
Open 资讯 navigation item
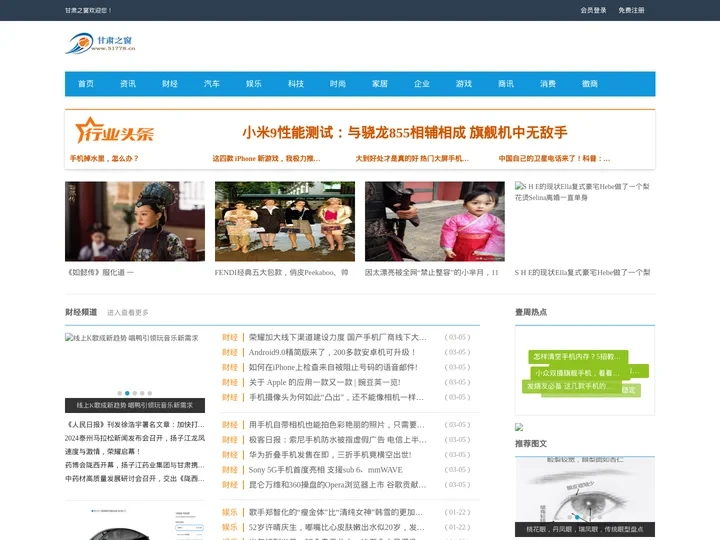pyautogui.click(x=128, y=84)
